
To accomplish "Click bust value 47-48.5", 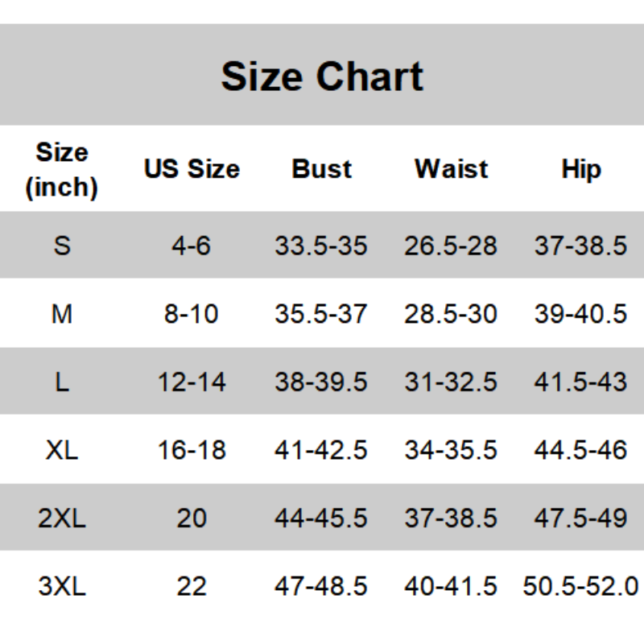I will coord(321,586).
